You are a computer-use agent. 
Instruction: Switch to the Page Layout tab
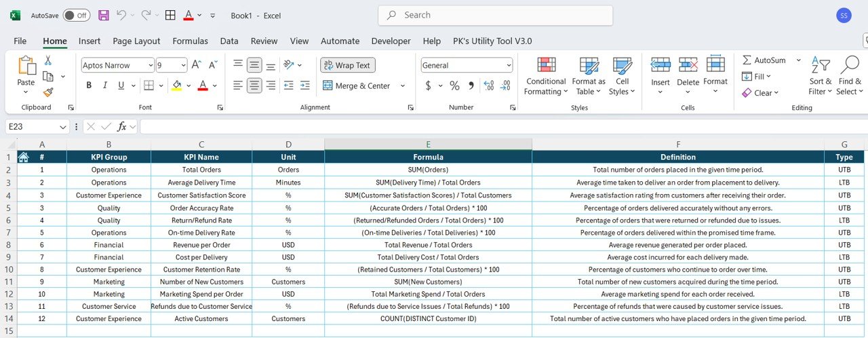tap(136, 41)
